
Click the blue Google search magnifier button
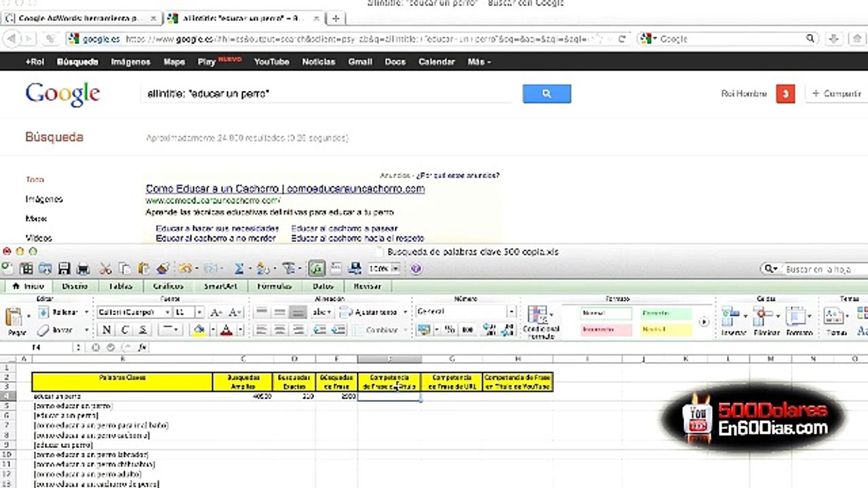[x=547, y=94]
